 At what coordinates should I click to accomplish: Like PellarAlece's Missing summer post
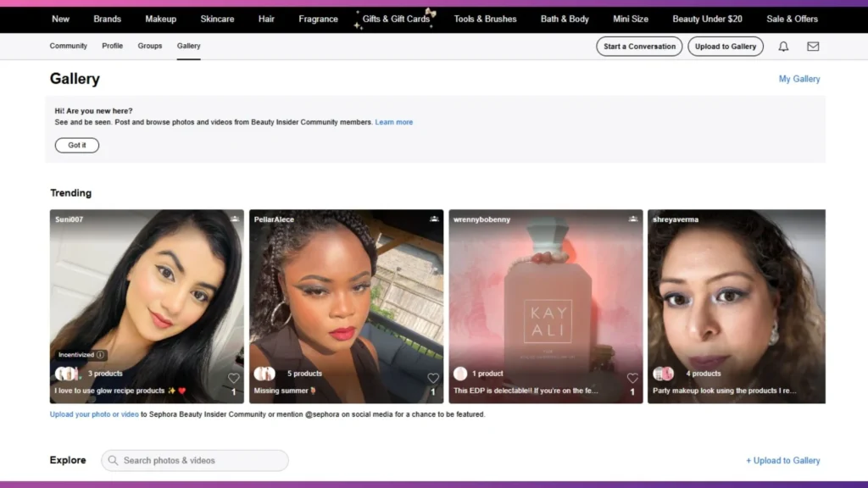tap(433, 378)
